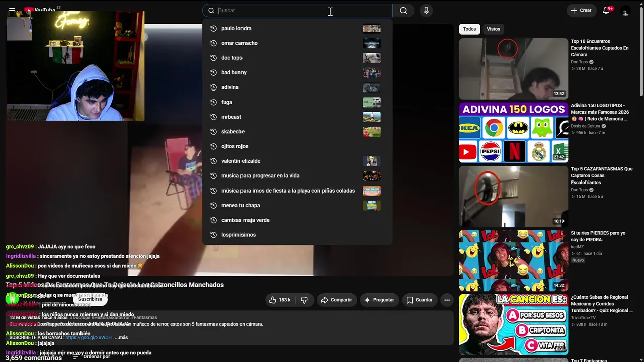The image size is (644, 362).
Task: Choose 'skabeche' search suggestion
Action: 297,132
